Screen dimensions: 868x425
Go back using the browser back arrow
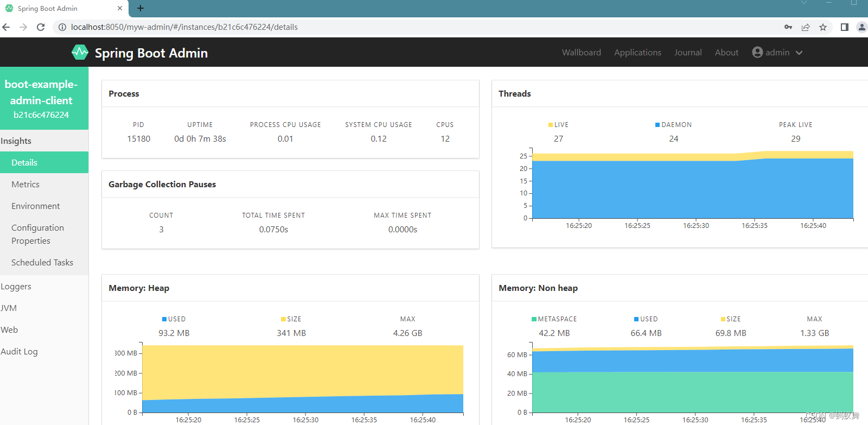click(x=7, y=27)
